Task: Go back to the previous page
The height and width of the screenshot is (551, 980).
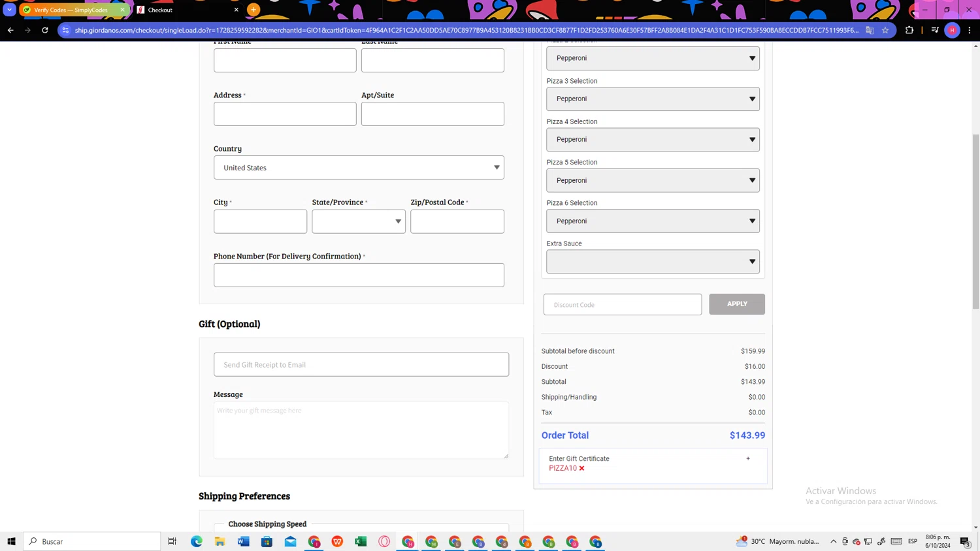Action: (10, 30)
